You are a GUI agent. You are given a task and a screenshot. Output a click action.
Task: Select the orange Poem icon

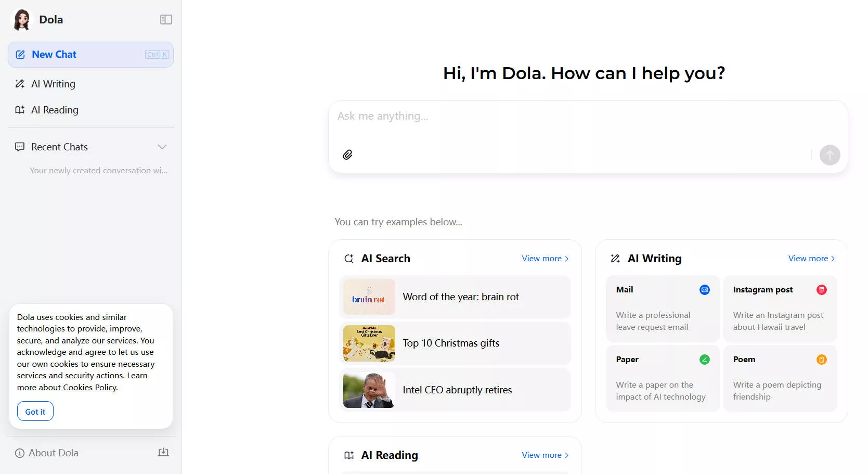822,359
